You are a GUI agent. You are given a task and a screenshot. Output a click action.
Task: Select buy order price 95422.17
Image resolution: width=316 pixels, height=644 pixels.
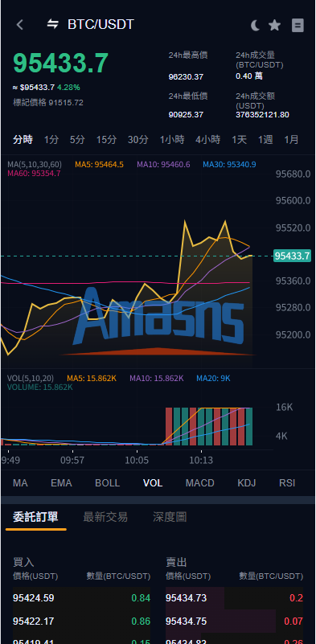click(x=33, y=621)
